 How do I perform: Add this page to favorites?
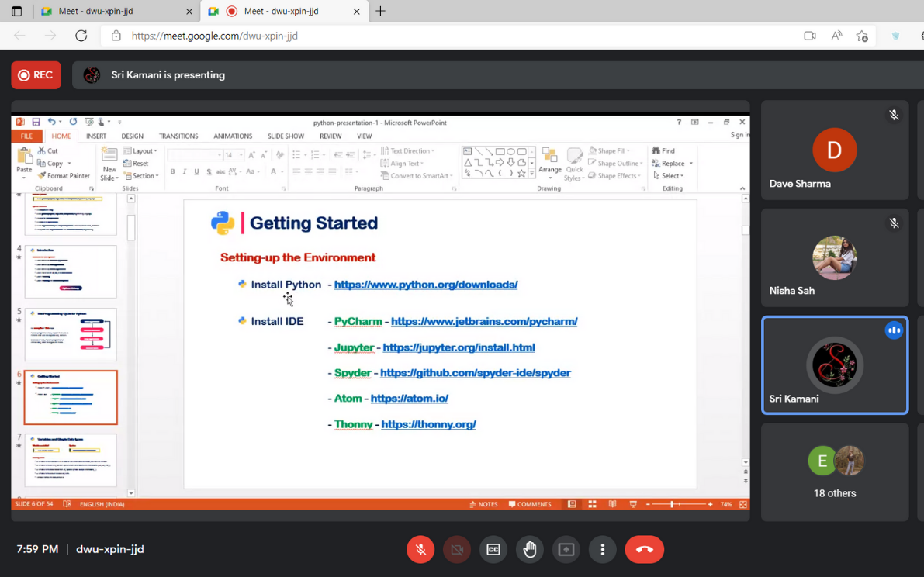[x=862, y=36]
